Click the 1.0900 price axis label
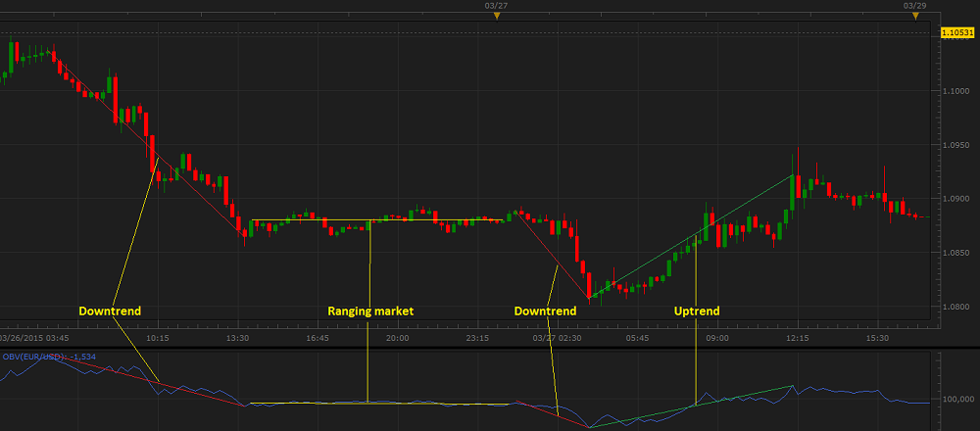The image size is (980, 431). point(957,199)
